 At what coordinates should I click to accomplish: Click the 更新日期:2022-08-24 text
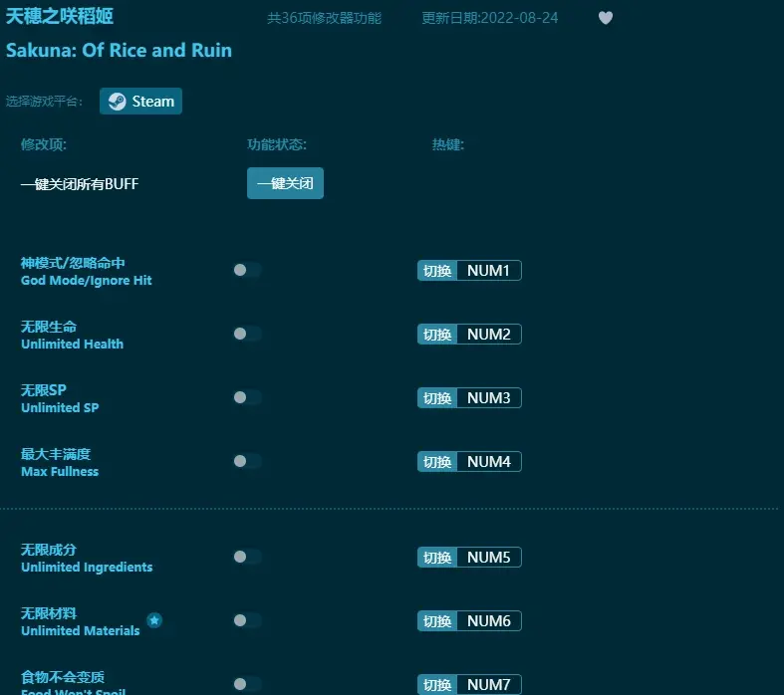point(489,18)
